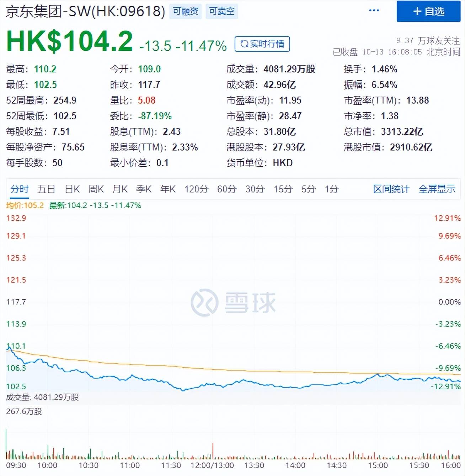Image resolution: width=465 pixels, height=476 pixels.
Task: Switch to 15分 chart tab
Action: click(283, 189)
